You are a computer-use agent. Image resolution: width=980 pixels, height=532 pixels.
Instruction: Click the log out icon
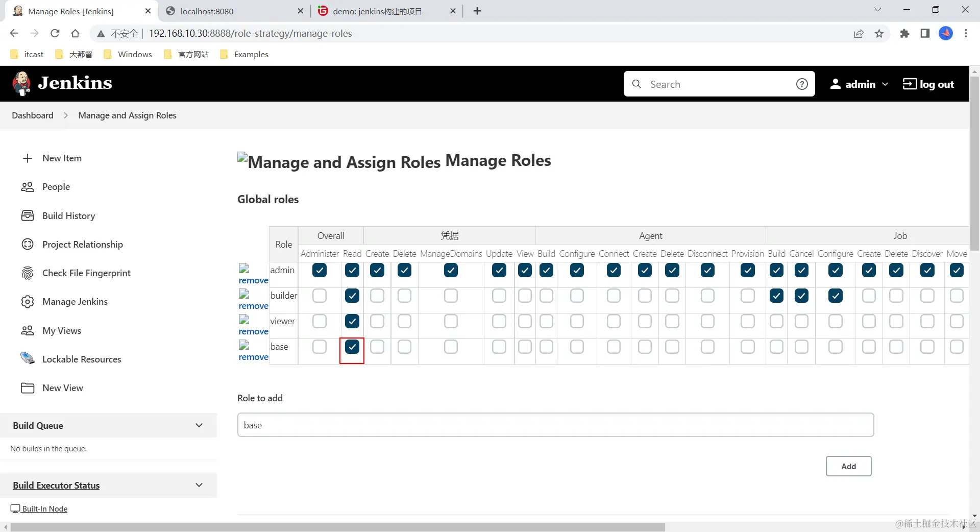(x=910, y=84)
